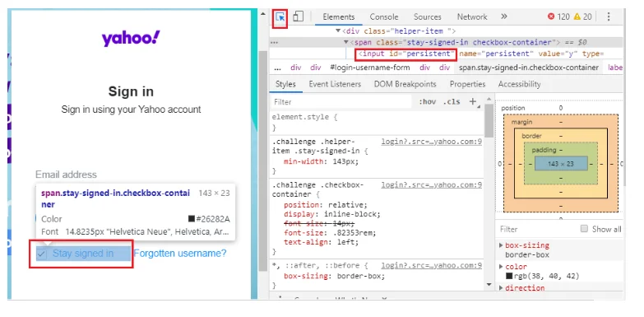644x317 pixels.
Task: Switch to the Console tab
Action: click(x=384, y=16)
